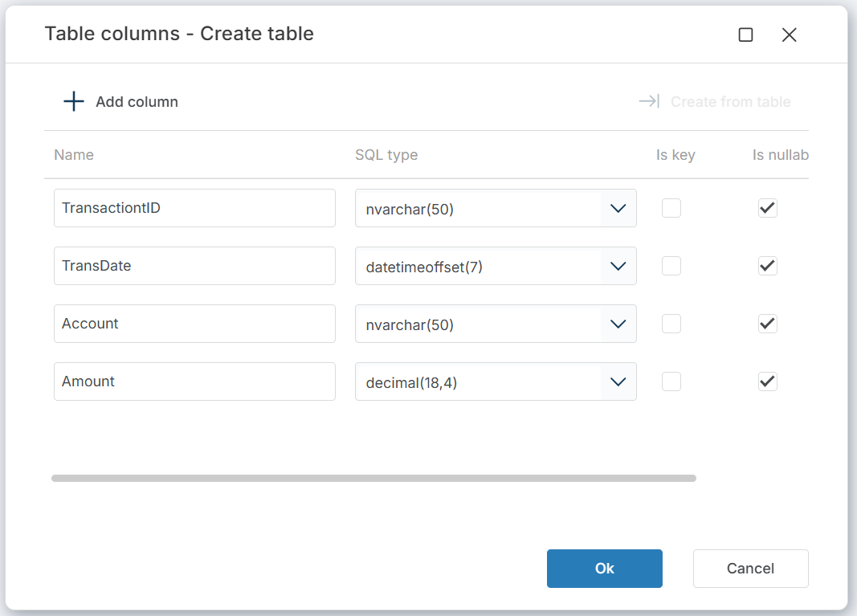Screen dimensions: 857x616
Task: Close the Table columns dialog
Action: click(789, 35)
